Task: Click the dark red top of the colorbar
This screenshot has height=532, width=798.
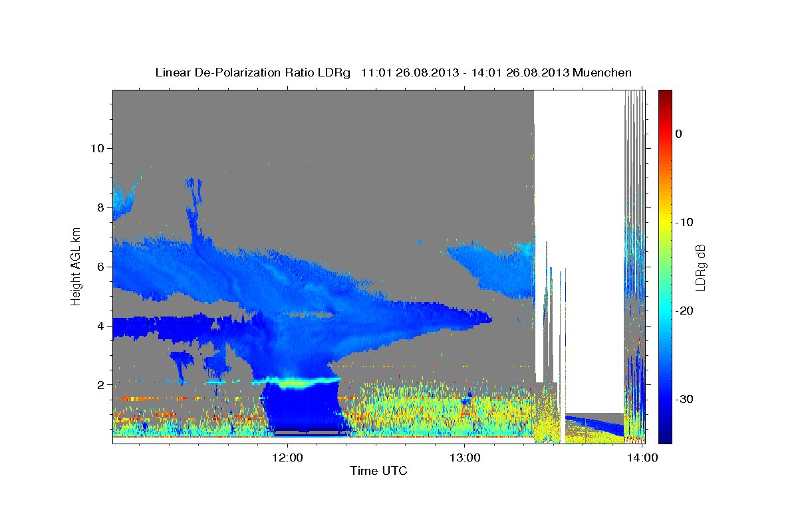Action: 665,95
